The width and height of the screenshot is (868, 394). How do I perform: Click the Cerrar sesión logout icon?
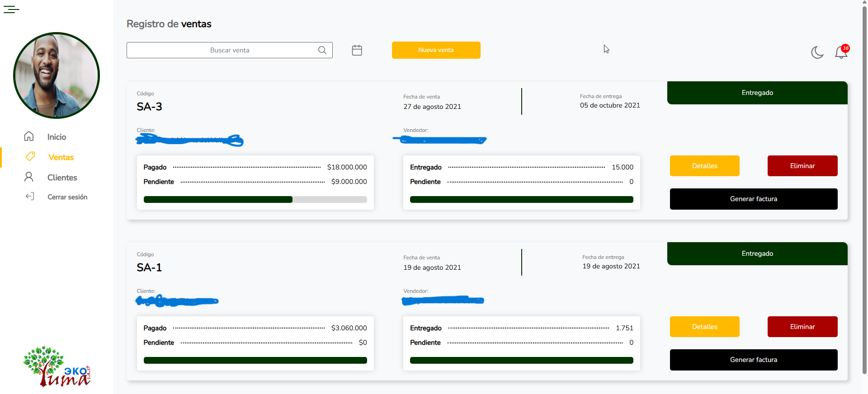pyautogui.click(x=30, y=197)
